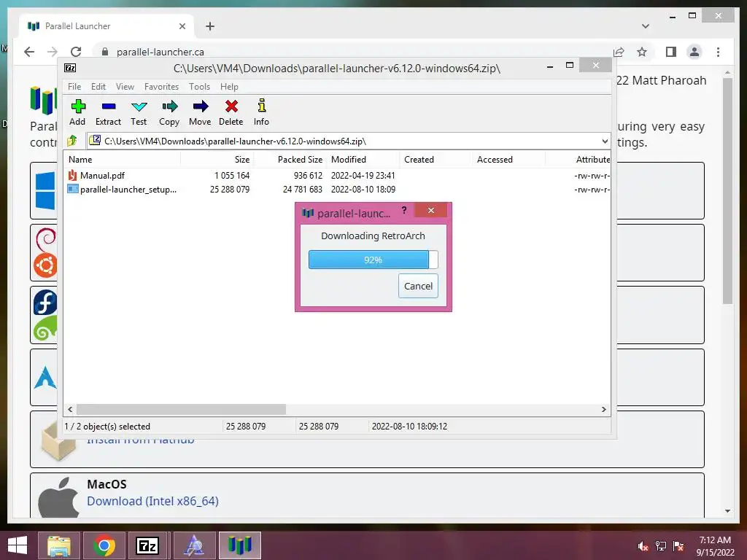Click the network tray icon
This screenshot has height=560, width=747.
click(661, 546)
